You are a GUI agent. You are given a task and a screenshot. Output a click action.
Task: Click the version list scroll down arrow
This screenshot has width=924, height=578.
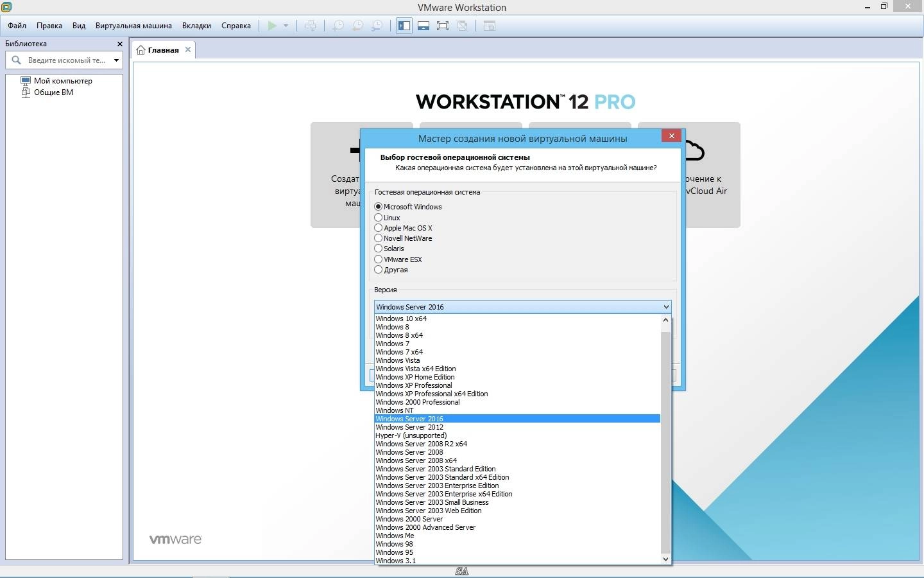click(x=665, y=559)
